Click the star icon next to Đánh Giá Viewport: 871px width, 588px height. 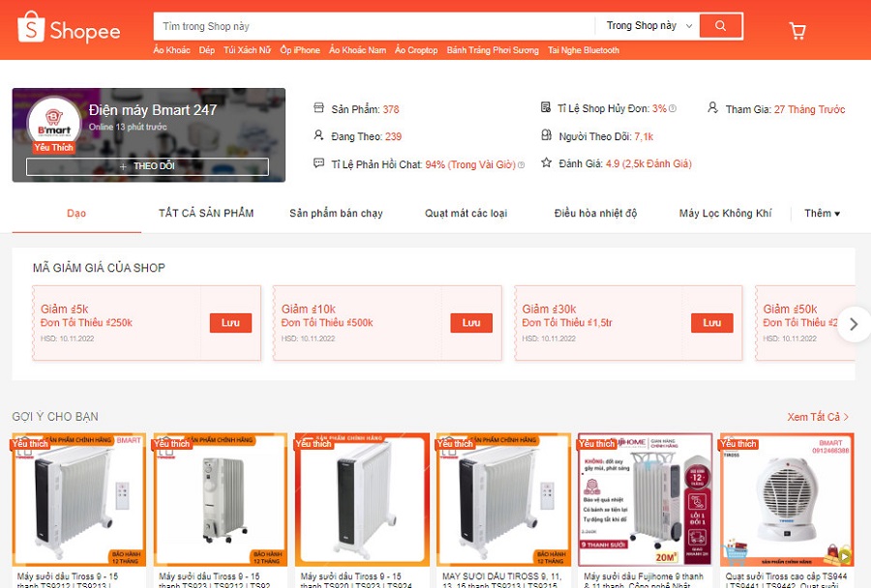coord(547,162)
